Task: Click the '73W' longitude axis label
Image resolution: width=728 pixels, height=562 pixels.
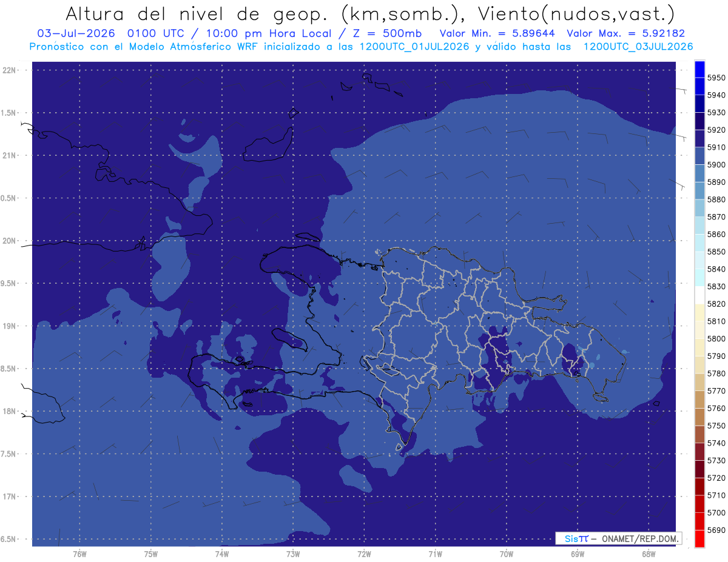Action: tap(292, 553)
